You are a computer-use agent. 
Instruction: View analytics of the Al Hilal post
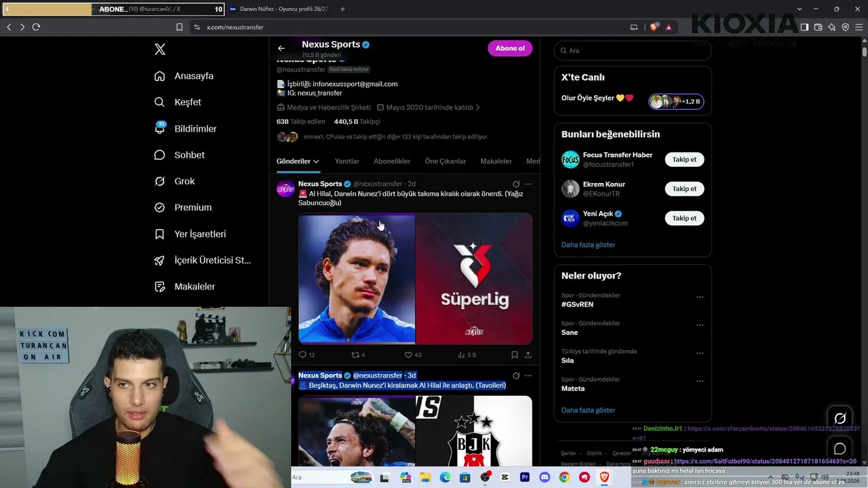(x=467, y=354)
